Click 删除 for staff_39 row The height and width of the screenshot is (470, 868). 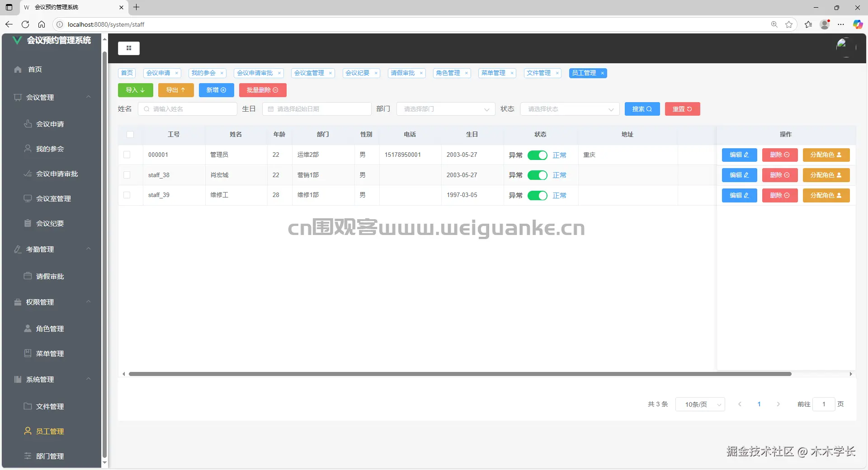780,195
